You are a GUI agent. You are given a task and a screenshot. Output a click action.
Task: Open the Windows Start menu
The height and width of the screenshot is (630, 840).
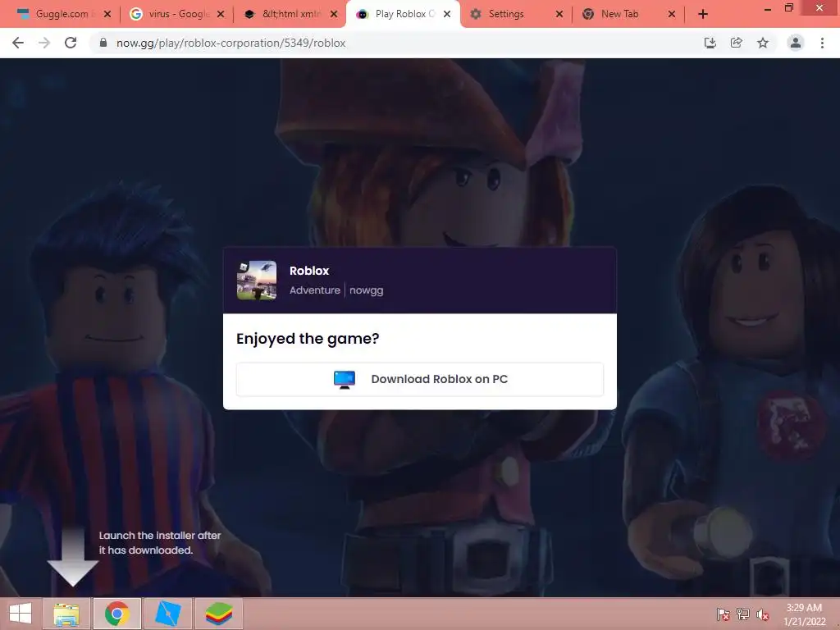coord(21,614)
